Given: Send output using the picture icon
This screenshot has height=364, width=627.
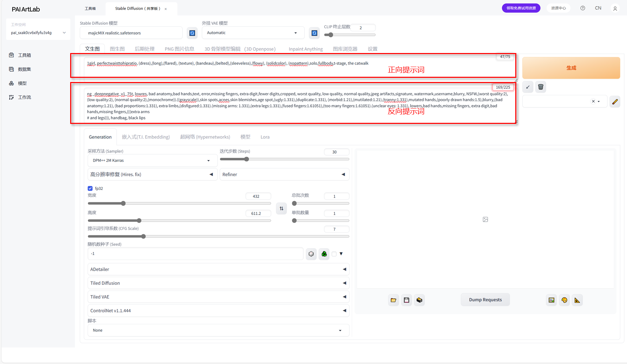Looking at the screenshot, I should tap(552, 300).
